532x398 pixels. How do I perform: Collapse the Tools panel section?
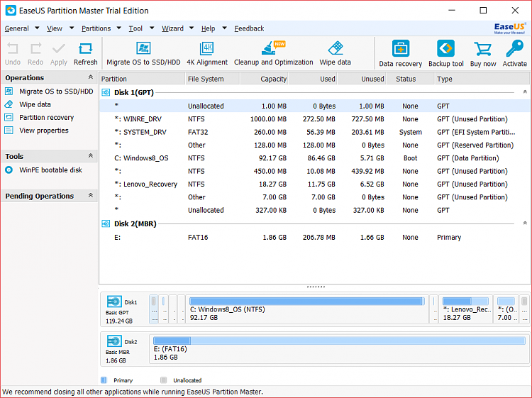91,156
